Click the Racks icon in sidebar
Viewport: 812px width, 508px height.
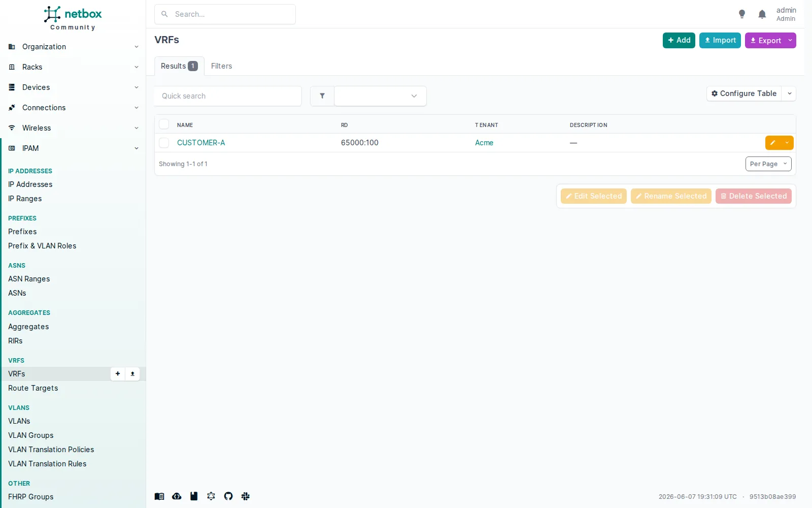[12, 67]
